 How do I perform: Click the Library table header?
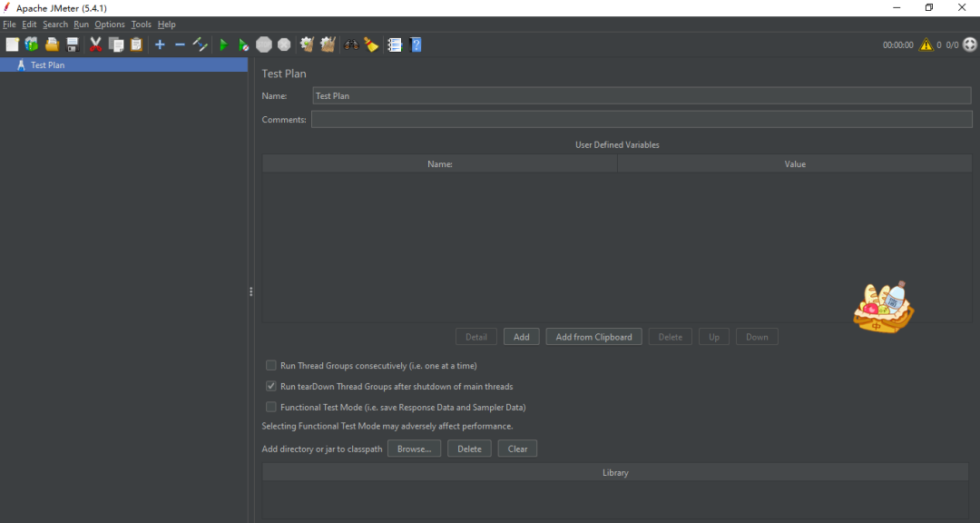click(615, 472)
